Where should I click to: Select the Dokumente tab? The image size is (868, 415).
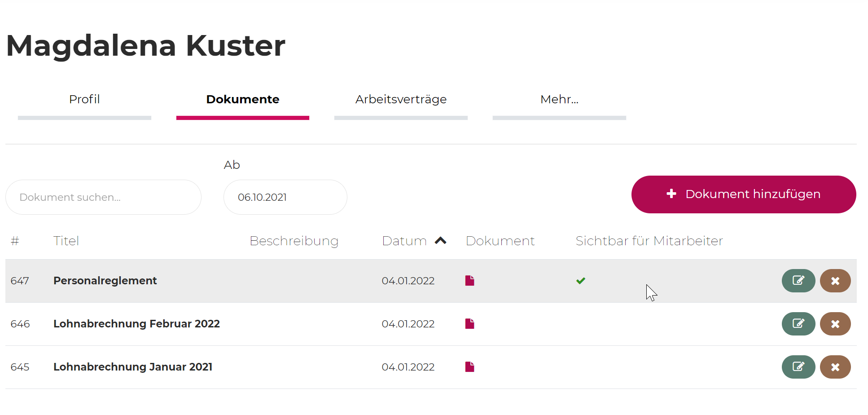click(x=242, y=99)
